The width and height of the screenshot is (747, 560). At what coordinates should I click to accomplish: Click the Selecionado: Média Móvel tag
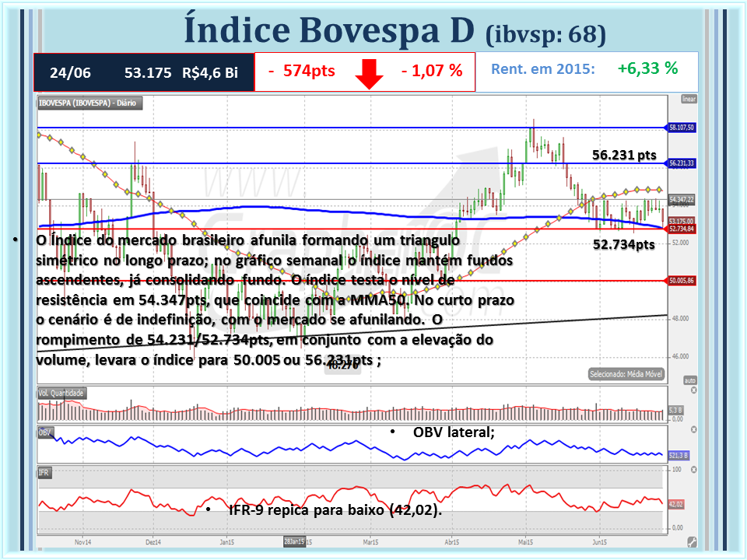(x=626, y=374)
